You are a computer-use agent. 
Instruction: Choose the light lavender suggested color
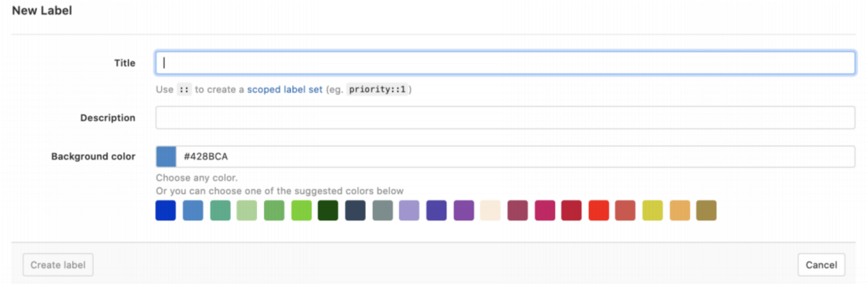(x=410, y=210)
